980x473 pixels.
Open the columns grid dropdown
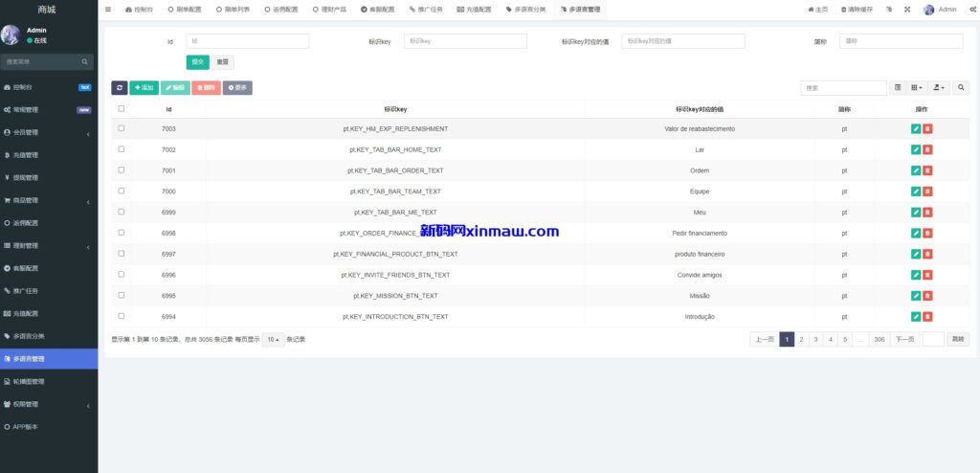916,87
